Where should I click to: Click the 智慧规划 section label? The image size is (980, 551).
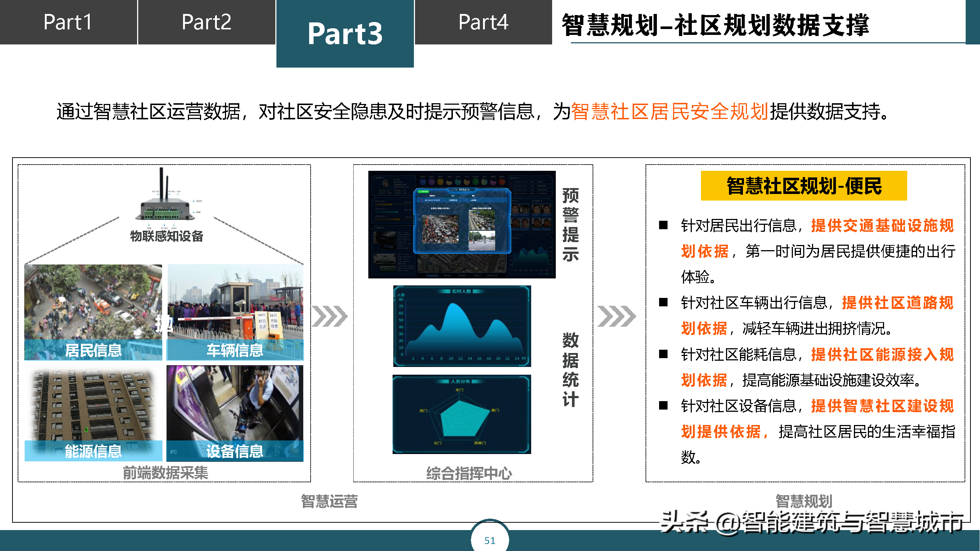coord(804,501)
